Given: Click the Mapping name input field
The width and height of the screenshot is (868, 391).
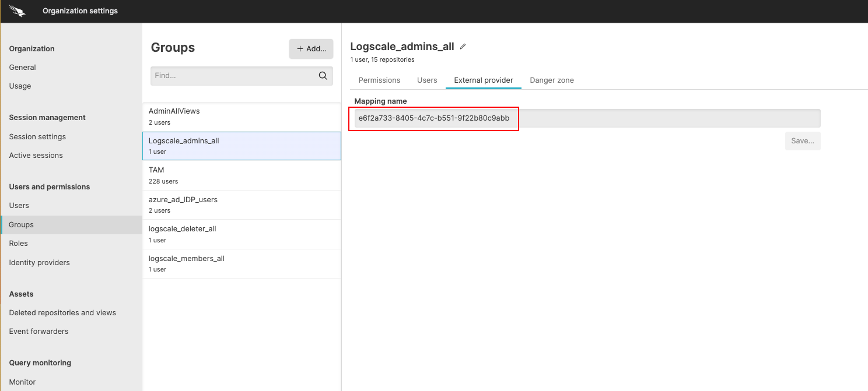Looking at the screenshot, I should tap(583, 118).
